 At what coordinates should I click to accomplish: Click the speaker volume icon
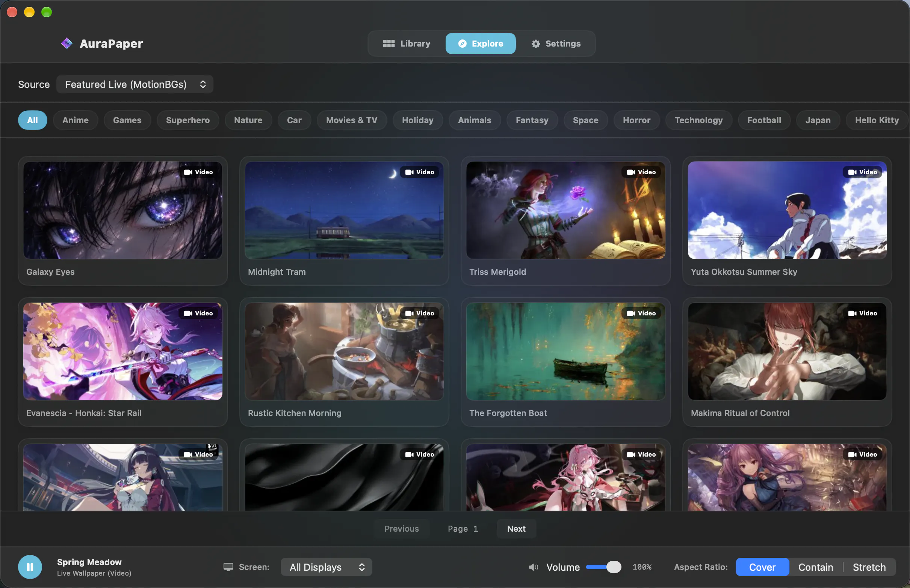533,567
